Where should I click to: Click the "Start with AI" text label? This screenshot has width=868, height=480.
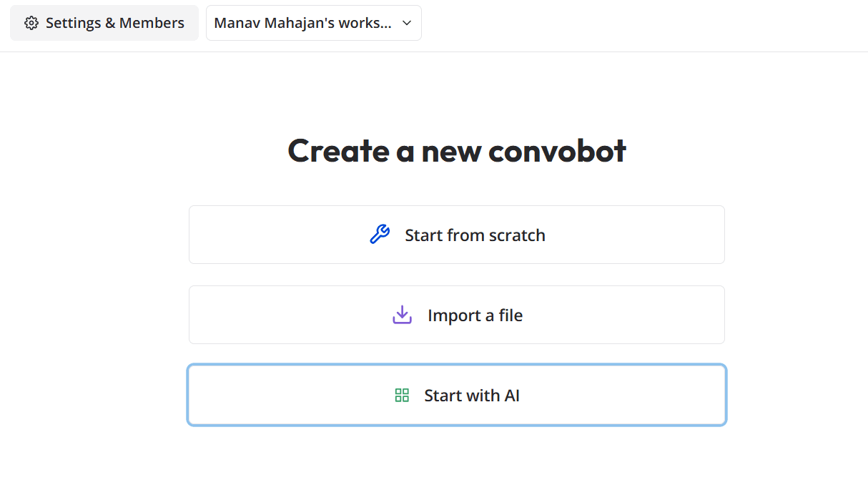point(471,396)
